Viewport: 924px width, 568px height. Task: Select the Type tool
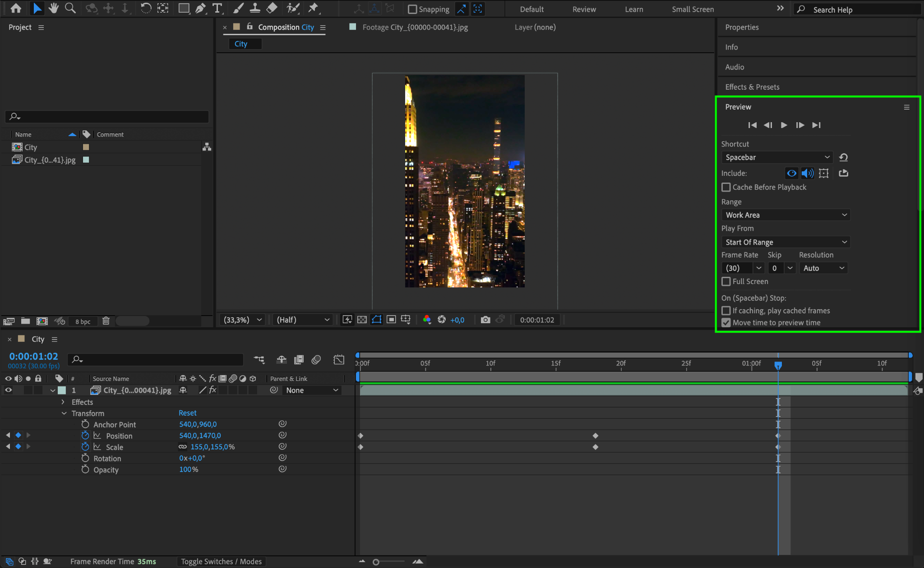(217, 8)
